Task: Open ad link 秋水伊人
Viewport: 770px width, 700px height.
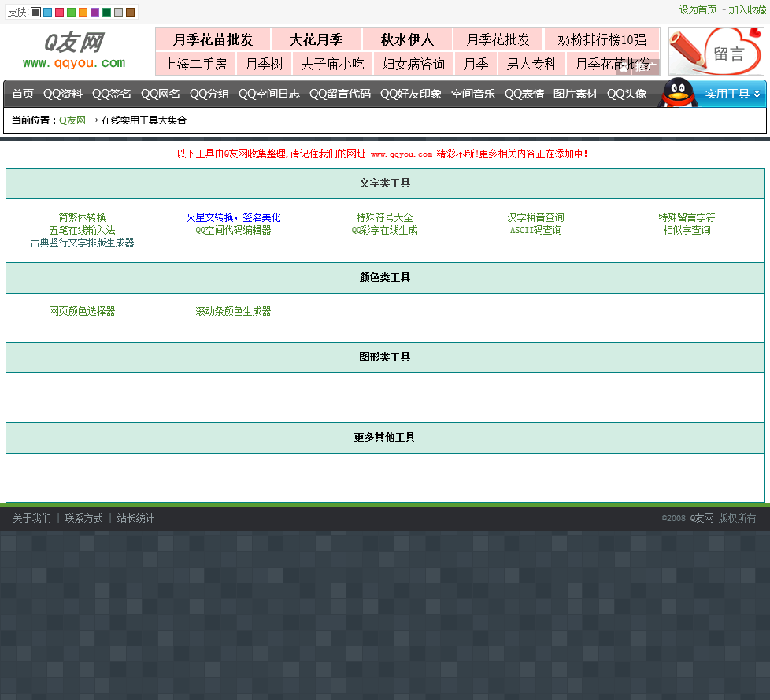Action: click(407, 39)
